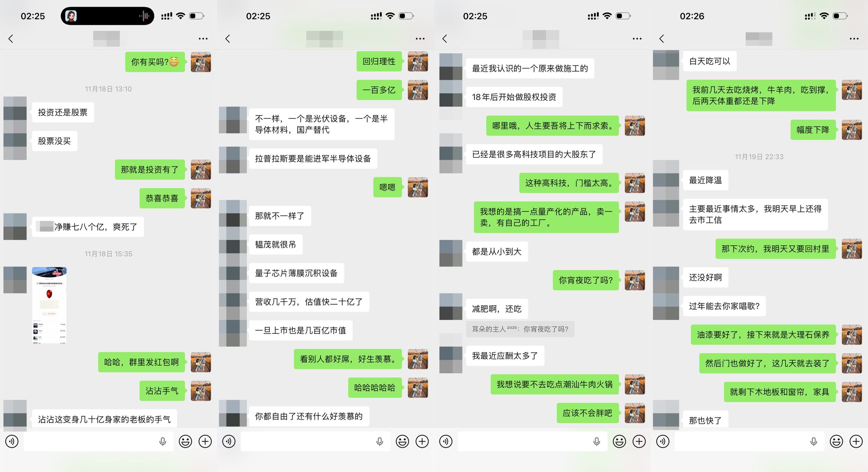Open more options in fourth chat header
868x472 pixels.
(x=854, y=39)
